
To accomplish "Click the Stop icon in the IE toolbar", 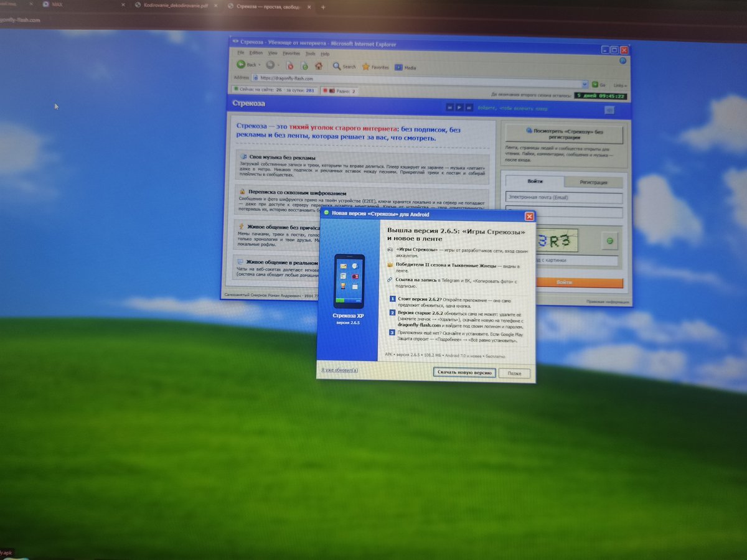I will point(289,65).
